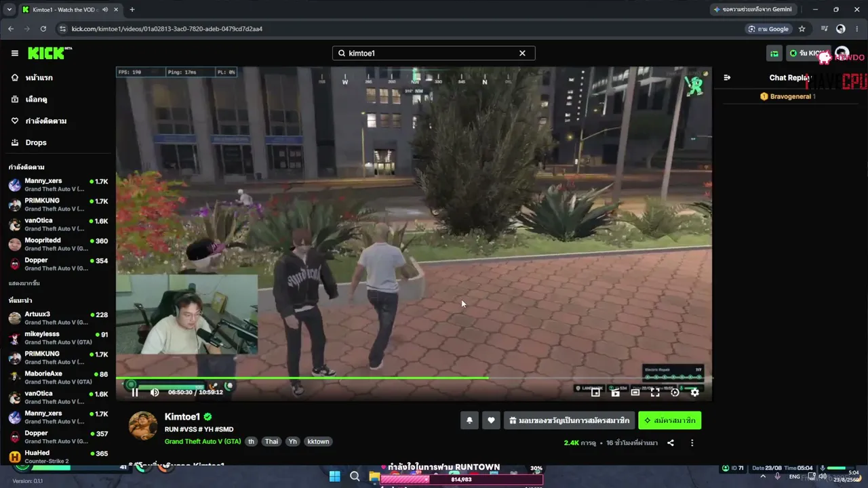Image resolution: width=868 pixels, height=488 pixels.
Task: Open a new browser tab
Action: pos(132,9)
